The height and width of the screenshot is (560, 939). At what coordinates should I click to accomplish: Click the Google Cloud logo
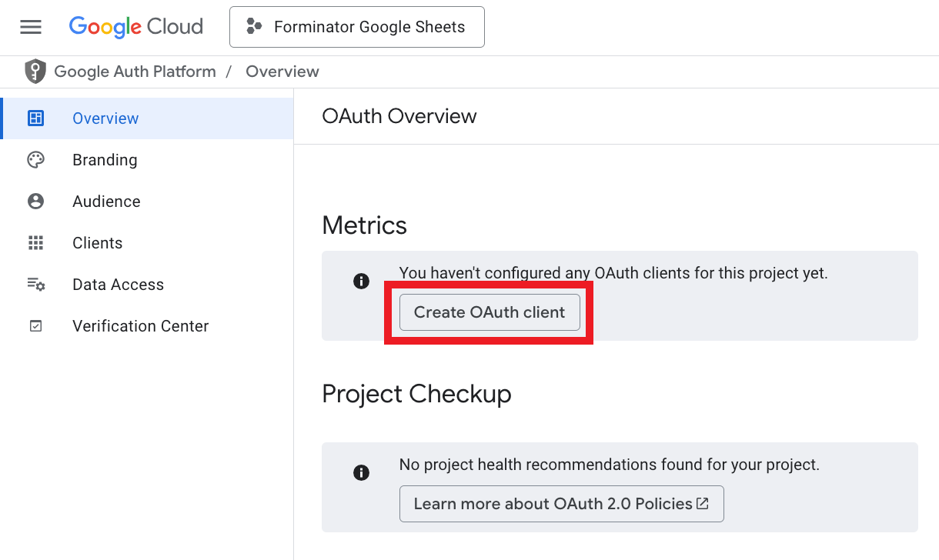point(136,27)
